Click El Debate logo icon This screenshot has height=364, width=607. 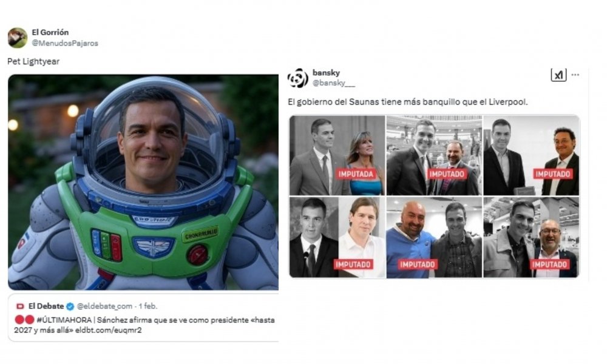coord(20,306)
